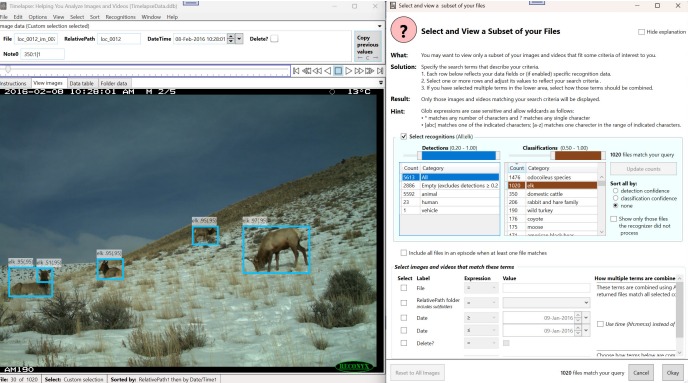Click the first Date value spinner arrows
Viewport: 688px width, 383px height.
coord(578,318)
